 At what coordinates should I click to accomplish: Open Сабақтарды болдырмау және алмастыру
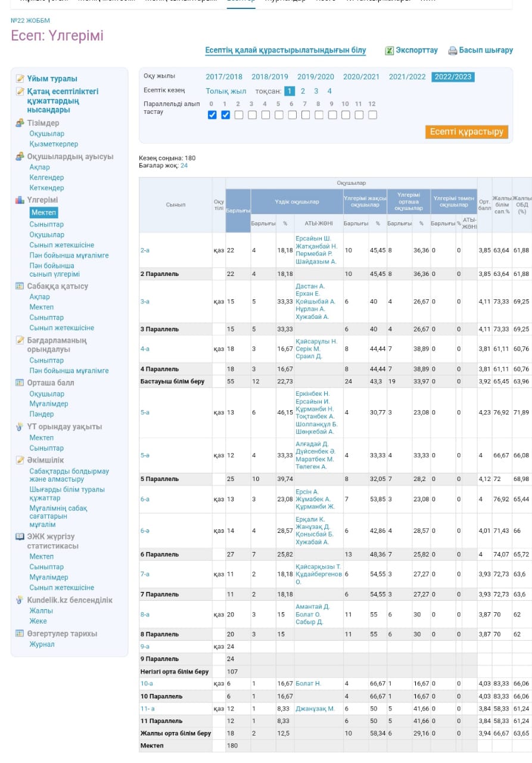(x=69, y=475)
